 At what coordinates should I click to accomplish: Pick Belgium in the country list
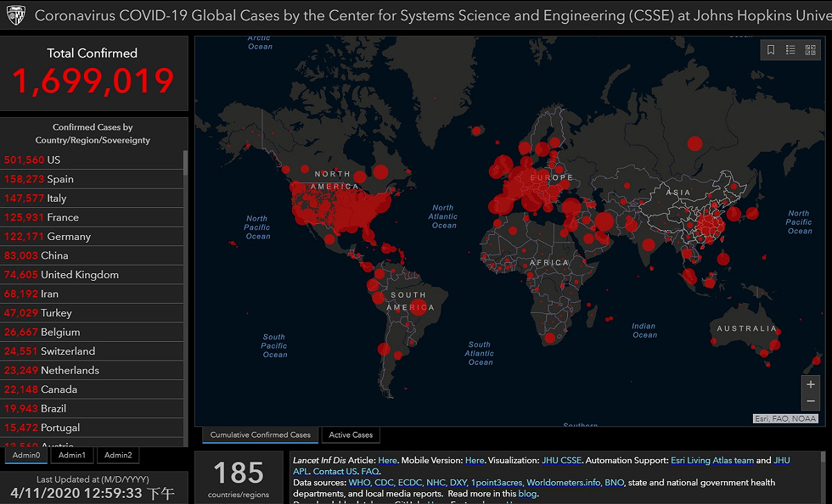92,332
